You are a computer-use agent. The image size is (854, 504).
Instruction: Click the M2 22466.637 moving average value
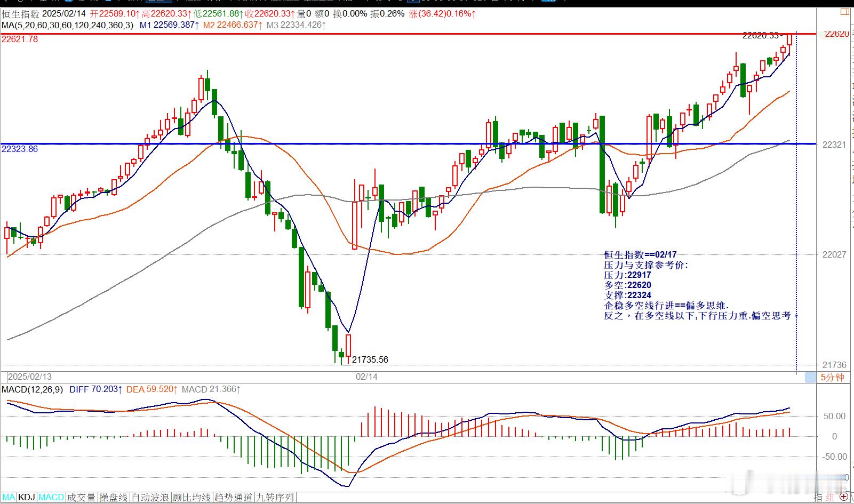tap(233, 25)
